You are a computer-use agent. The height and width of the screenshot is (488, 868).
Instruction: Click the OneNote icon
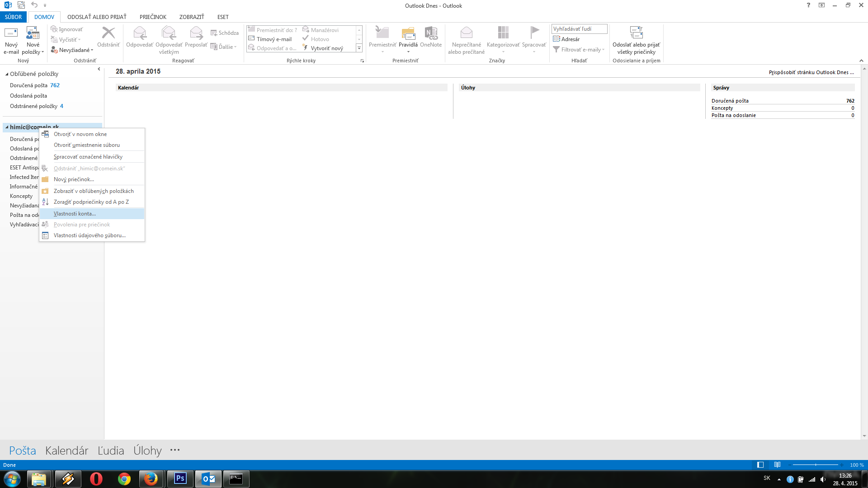tap(431, 33)
